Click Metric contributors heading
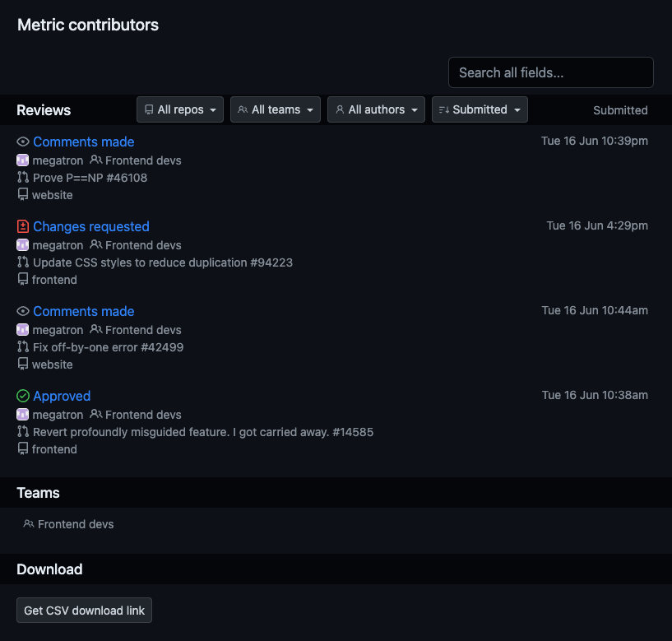The image size is (672, 641). (x=88, y=25)
